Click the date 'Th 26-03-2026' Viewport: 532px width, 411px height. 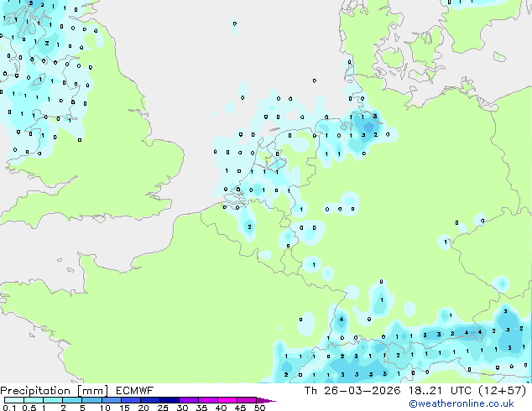tap(352, 391)
